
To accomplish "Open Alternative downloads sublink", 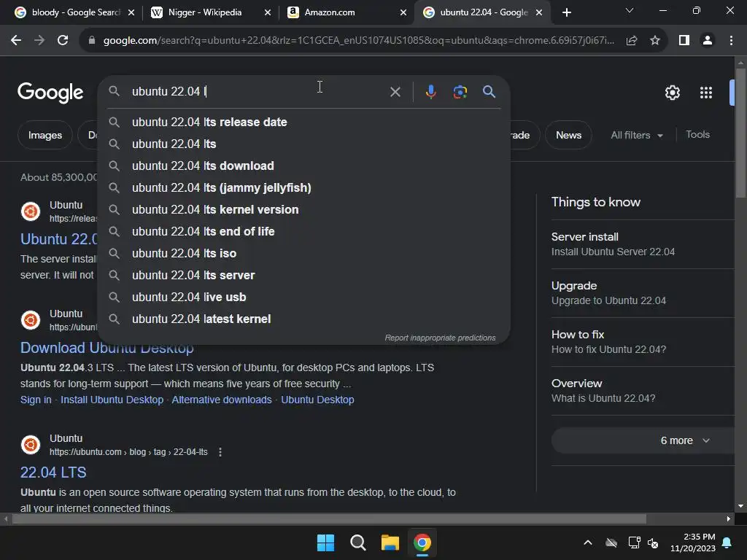I will [222, 400].
